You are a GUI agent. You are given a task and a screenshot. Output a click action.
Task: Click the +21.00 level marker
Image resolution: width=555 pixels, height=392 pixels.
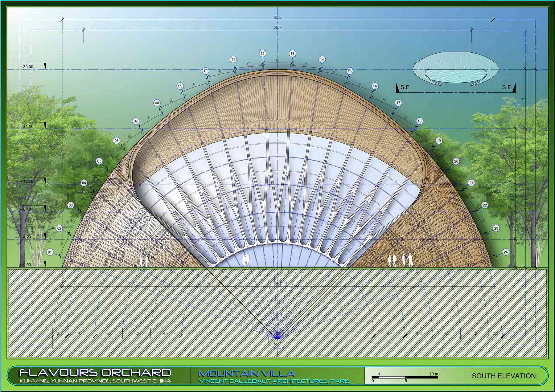pyautogui.click(x=27, y=126)
